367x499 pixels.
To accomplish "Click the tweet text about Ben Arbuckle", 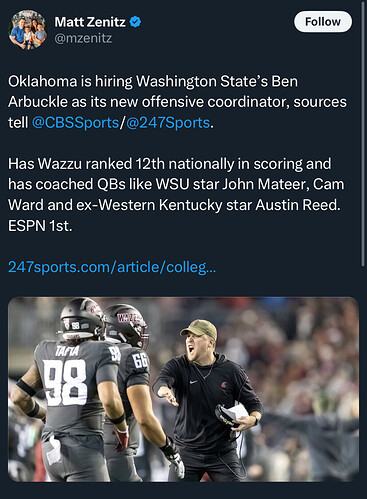I will pos(177,102).
